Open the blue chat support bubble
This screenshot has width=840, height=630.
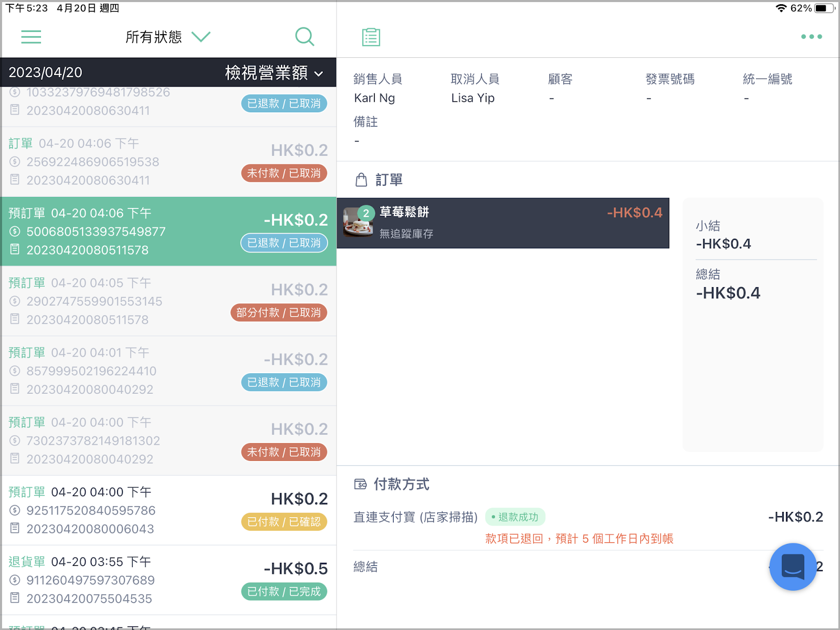coord(793,566)
